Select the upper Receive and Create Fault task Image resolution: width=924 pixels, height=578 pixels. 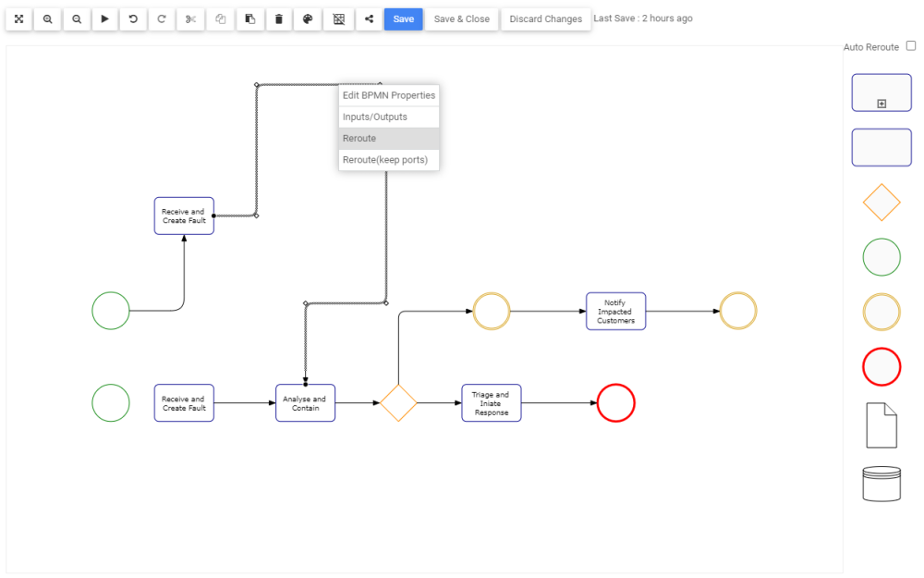[184, 215]
